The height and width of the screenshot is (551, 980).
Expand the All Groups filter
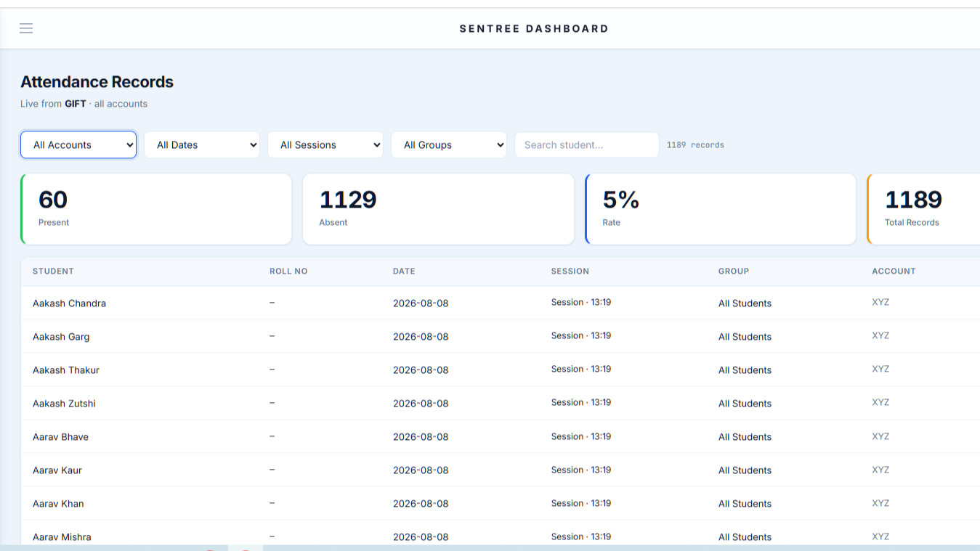(x=449, y=144)
